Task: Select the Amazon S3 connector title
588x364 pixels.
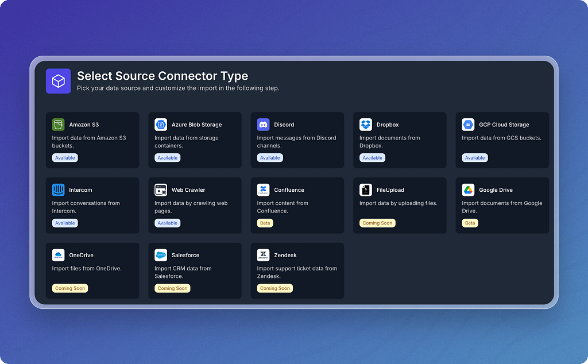Action: (84, 125)
